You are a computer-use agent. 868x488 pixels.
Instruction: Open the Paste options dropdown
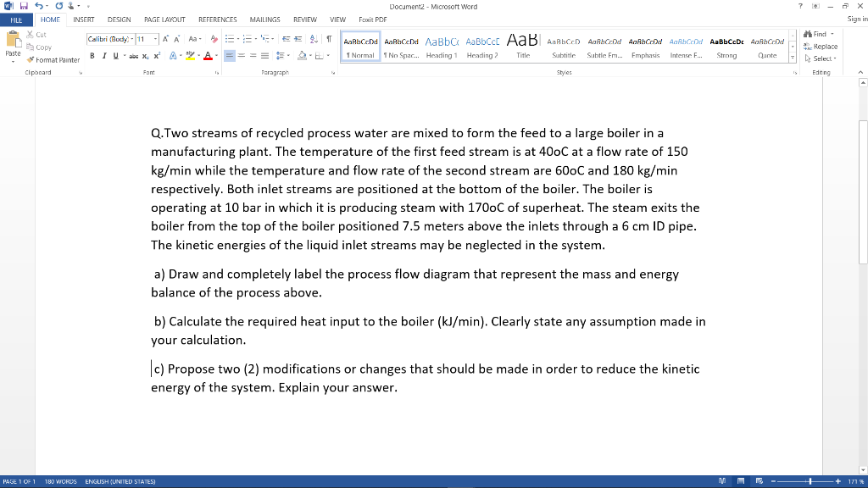pyautogui.click(x=12, y=62)
